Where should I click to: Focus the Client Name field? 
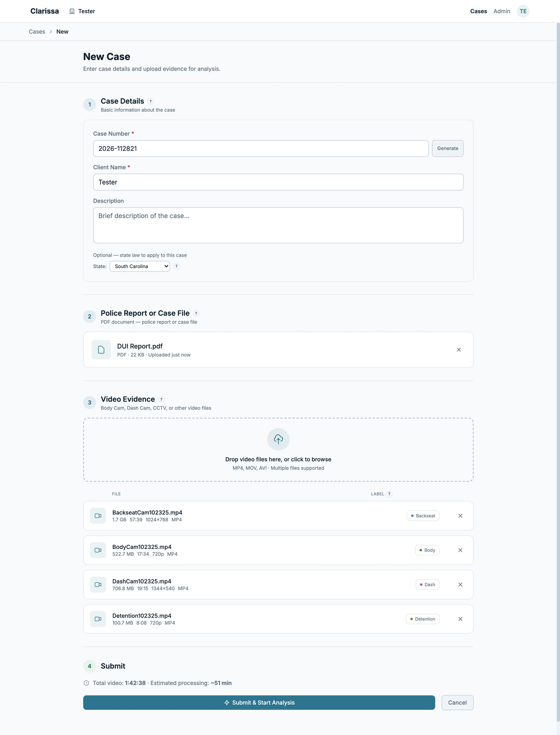(x=278, y=182)
